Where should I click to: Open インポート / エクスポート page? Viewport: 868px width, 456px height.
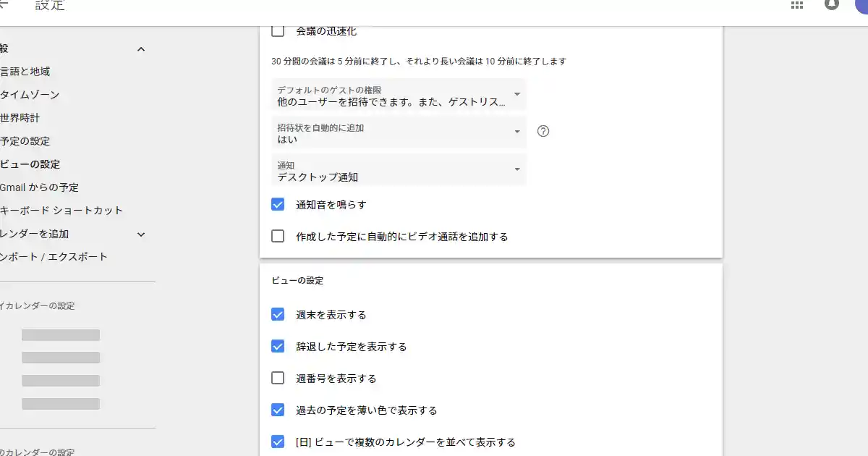click(54, 257)
